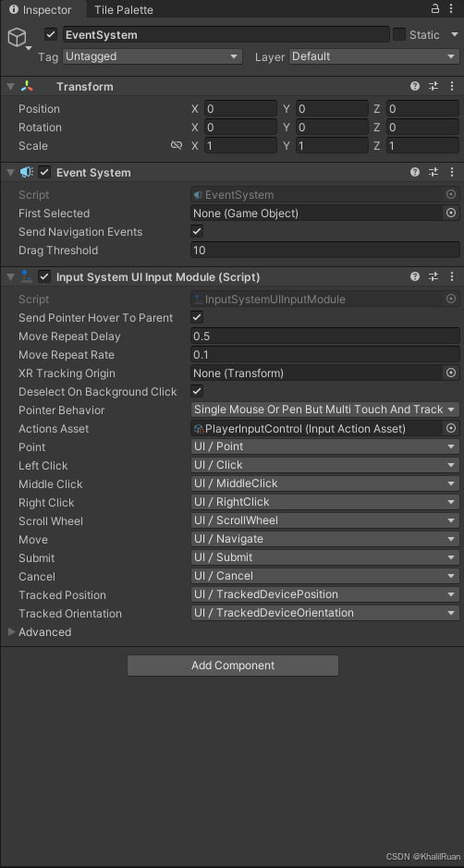Toggle the Static checkbox

point(399,34)
